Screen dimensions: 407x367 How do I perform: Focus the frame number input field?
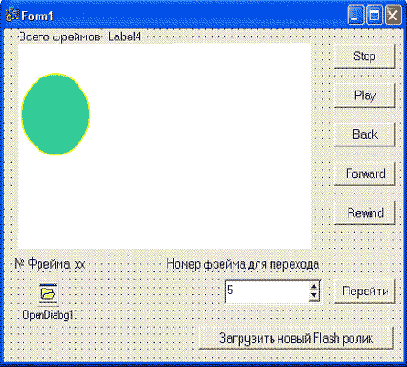pos(267,291)
